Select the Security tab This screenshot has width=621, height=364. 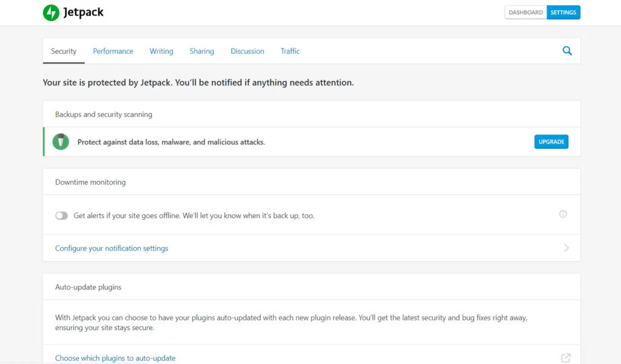(x=64, y=51)
